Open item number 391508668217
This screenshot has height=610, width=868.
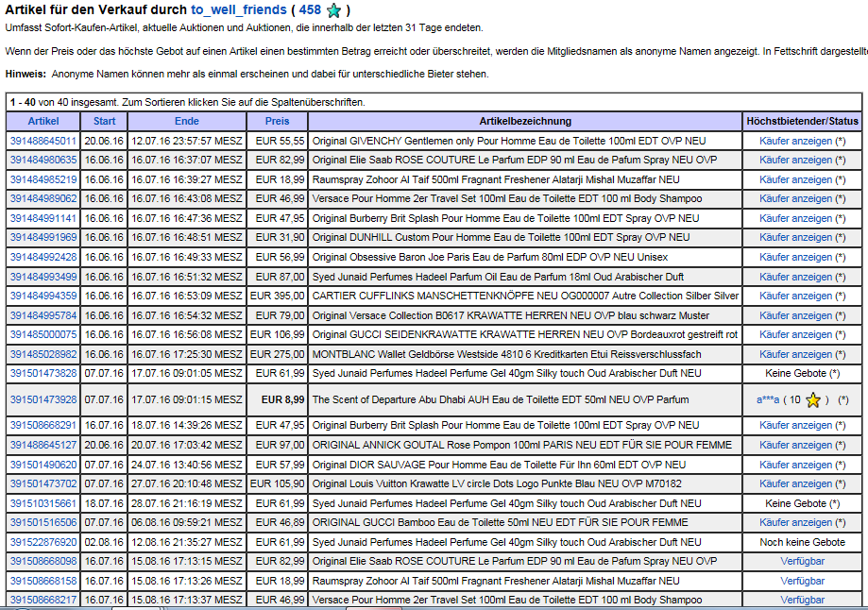[43, 600]
